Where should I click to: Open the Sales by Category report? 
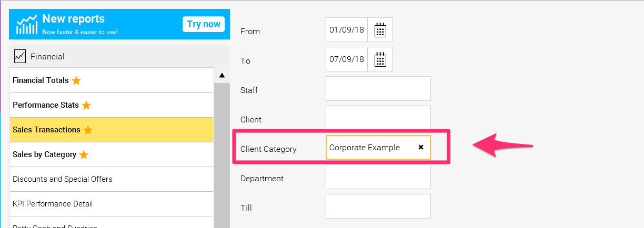coord(112,154)
